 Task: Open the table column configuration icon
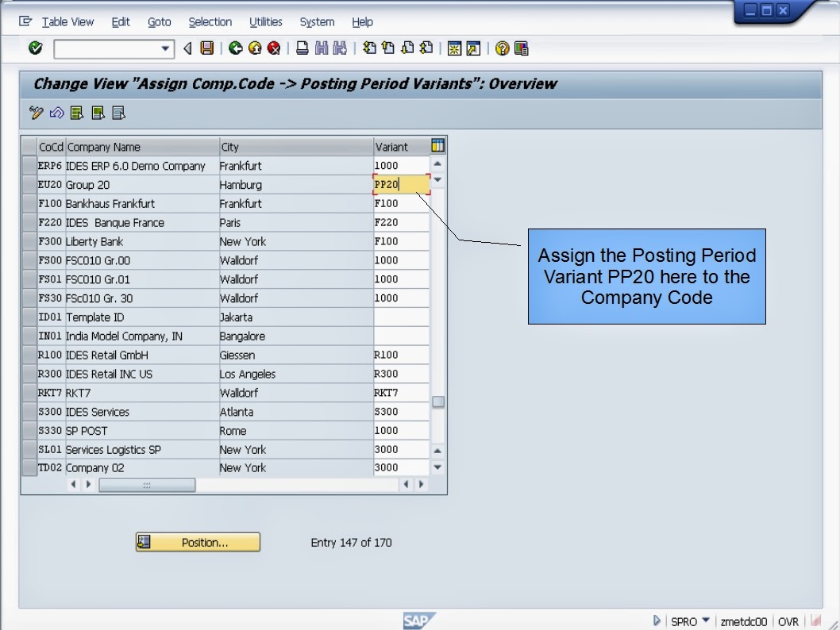coord(437,145)
